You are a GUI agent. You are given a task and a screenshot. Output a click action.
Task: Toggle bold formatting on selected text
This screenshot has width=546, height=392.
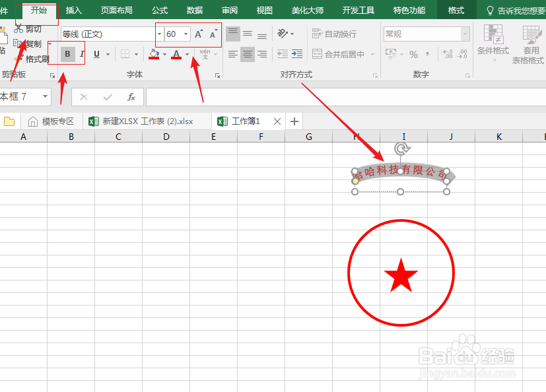pos(67,53)
